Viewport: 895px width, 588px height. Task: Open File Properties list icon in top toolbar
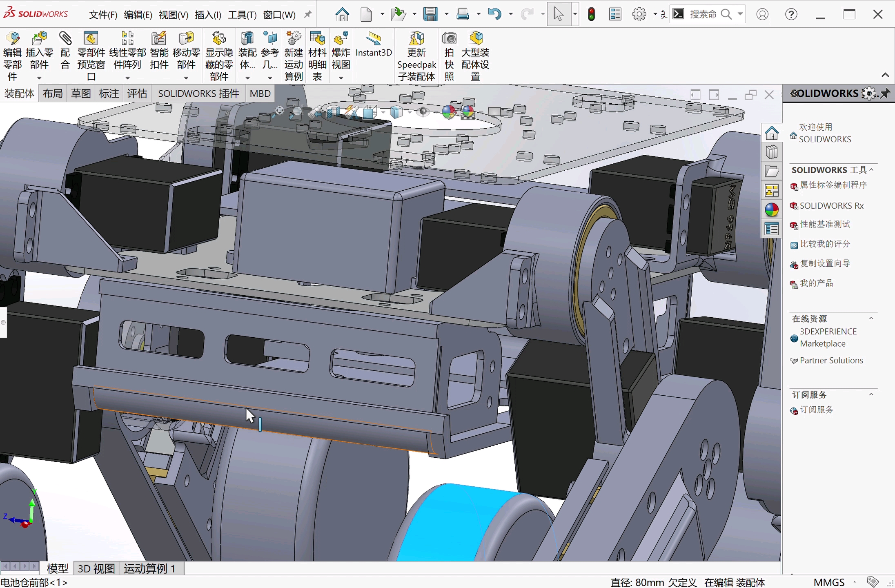point(615,15)
